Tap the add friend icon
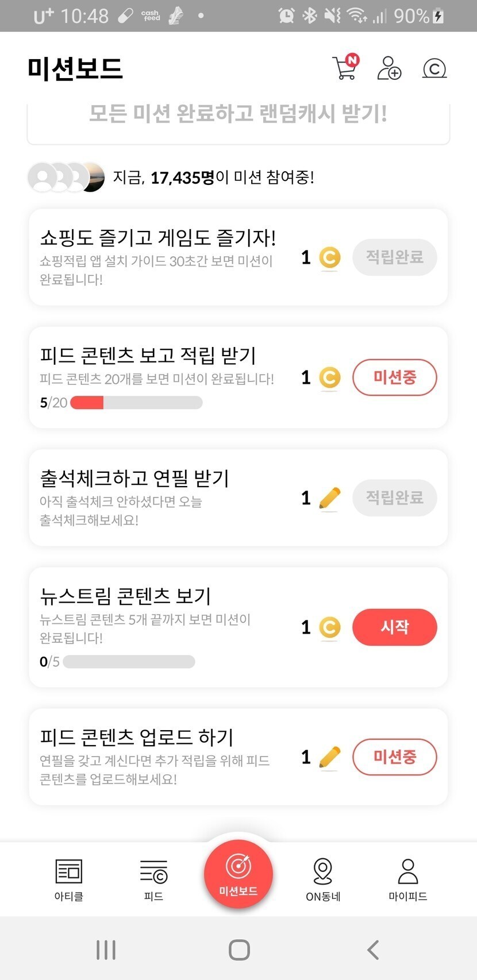 coord(389,68)
